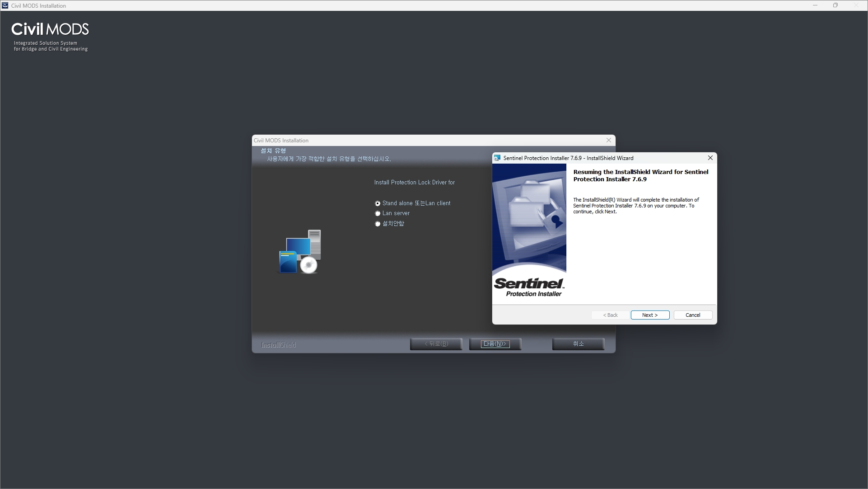Viewport: 868px width, 489px height.
Task: Click 다음(N) in Civil MODS Installation dialog
Action: pos(495,344)
